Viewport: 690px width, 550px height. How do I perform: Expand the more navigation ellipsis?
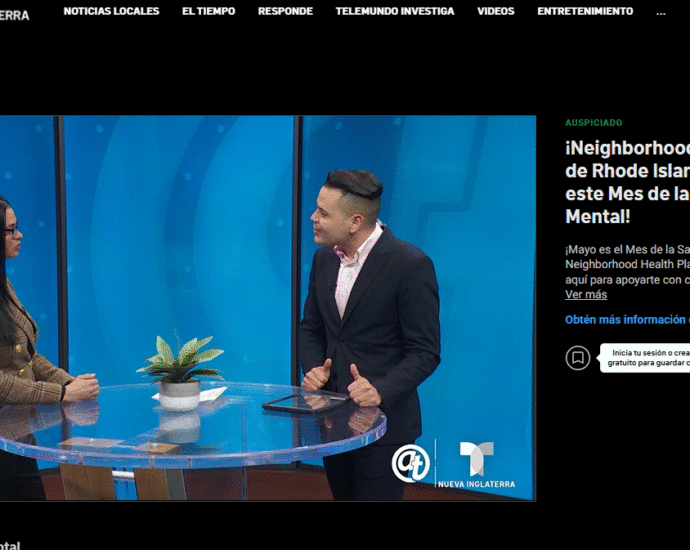coord(661,12)
